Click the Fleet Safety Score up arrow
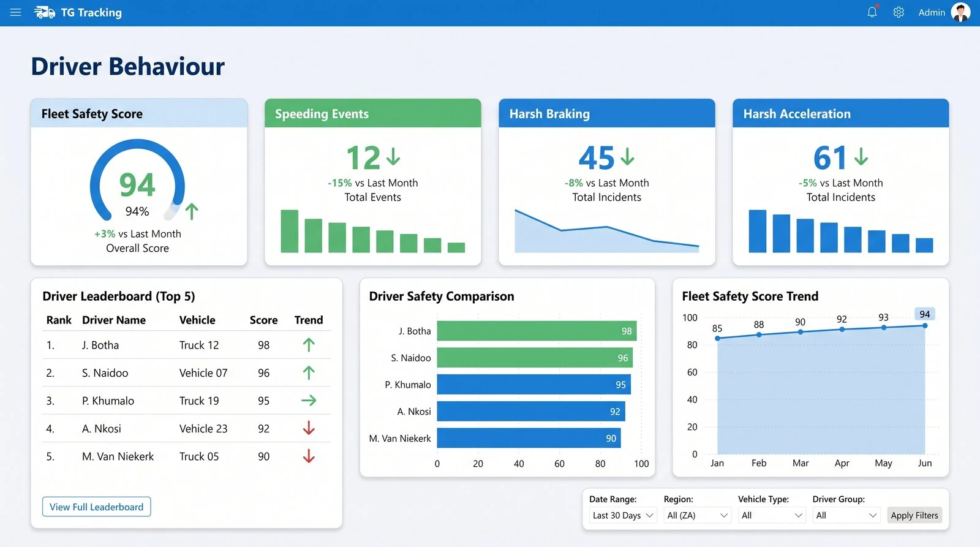Screen dimensions: 980x547 pos(192,211)
